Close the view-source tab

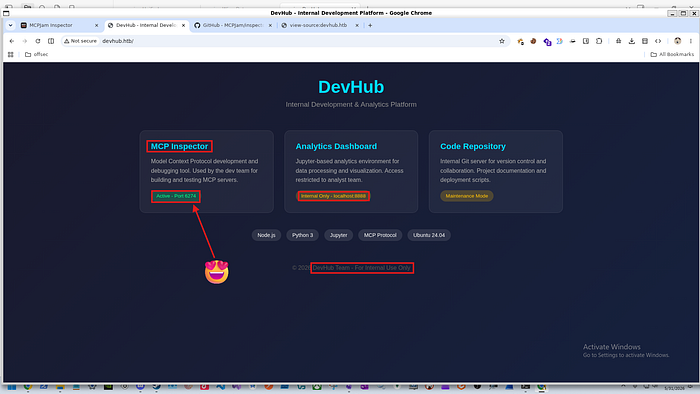(x=357, y=25)
